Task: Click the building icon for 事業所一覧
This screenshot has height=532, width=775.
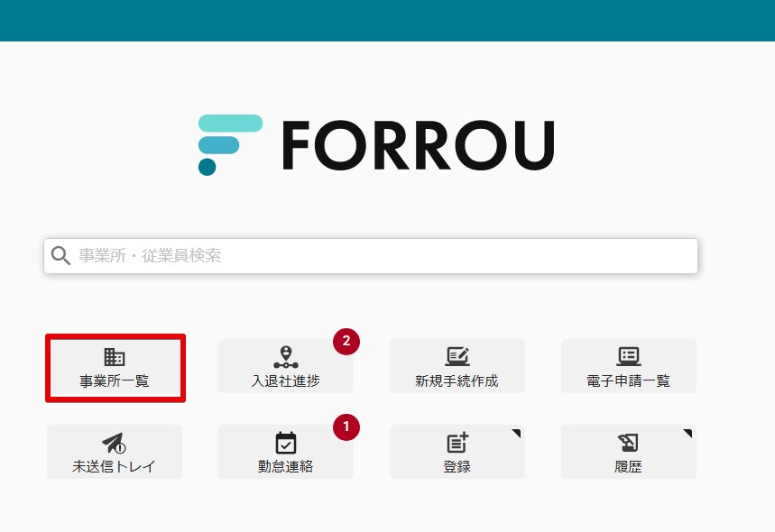Action: pos(115,357)
